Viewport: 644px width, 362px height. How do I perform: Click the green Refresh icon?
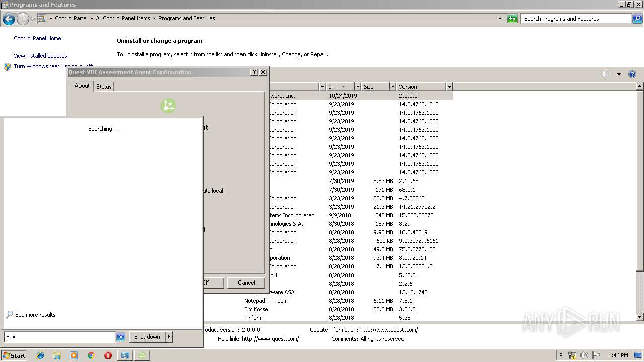512,19
